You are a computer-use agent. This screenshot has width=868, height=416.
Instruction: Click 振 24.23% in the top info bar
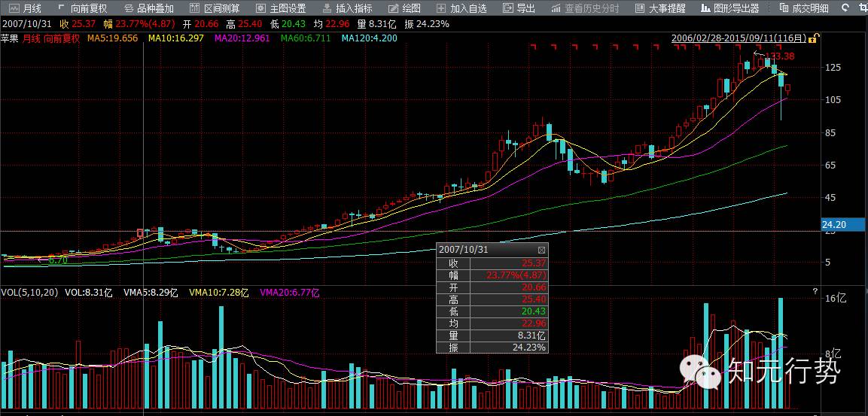point(427,24)
